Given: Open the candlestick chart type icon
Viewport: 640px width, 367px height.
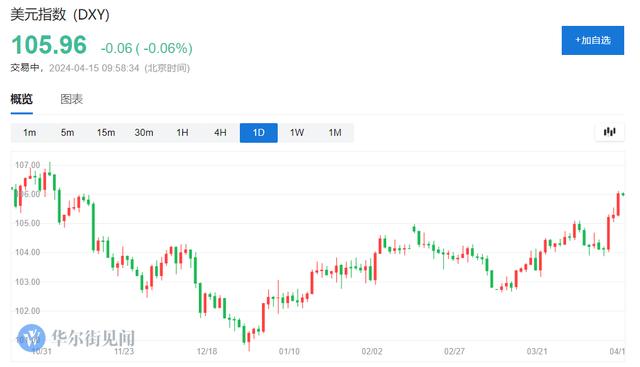Looking at the screenshot, I should 609,132.
